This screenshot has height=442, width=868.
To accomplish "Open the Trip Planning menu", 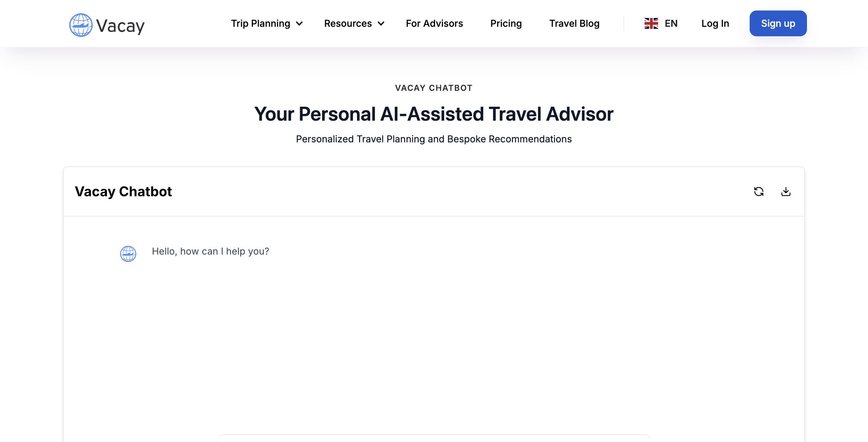I will click(260, 23).
